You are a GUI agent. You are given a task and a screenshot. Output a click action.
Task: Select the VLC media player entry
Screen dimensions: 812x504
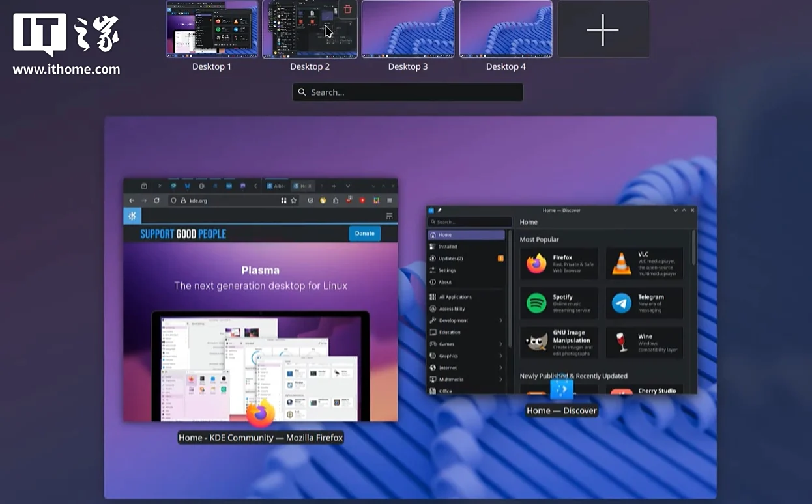point(644,264)
